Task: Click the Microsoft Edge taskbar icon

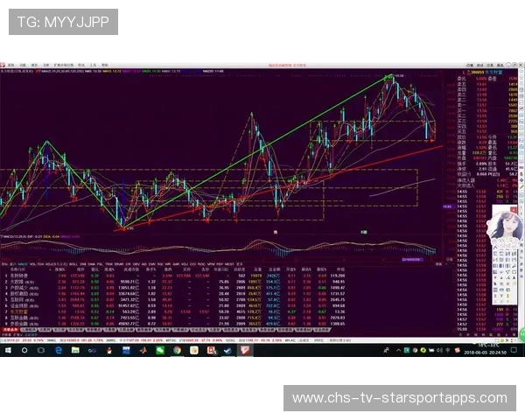Action: (58, 350)
